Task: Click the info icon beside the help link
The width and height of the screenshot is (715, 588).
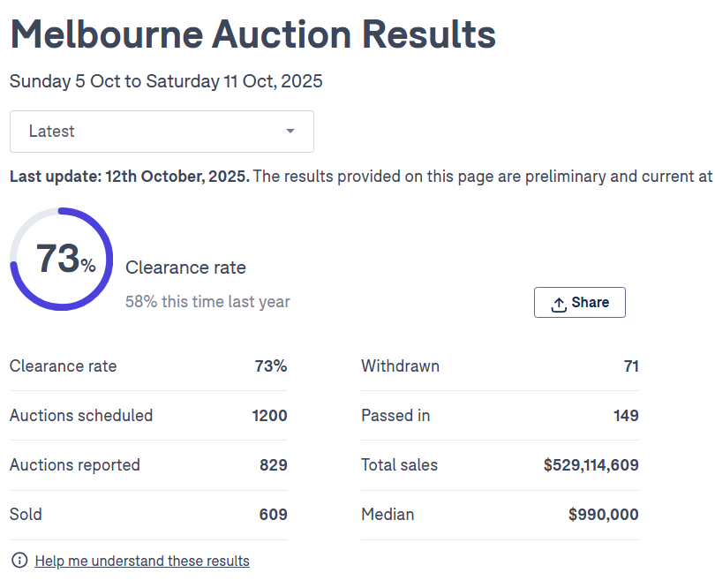Action: tap(19, 561)
